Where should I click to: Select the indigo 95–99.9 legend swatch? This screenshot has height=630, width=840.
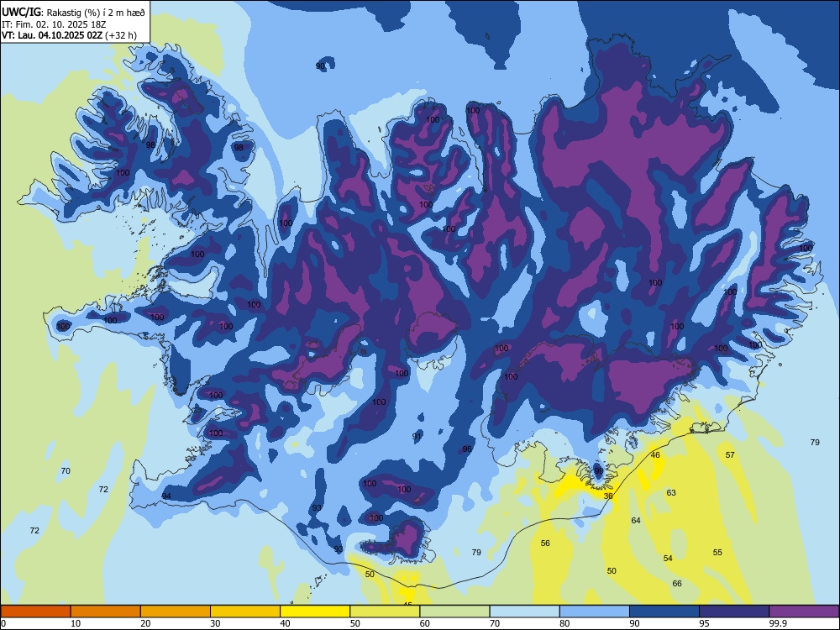tap(734, 612)
